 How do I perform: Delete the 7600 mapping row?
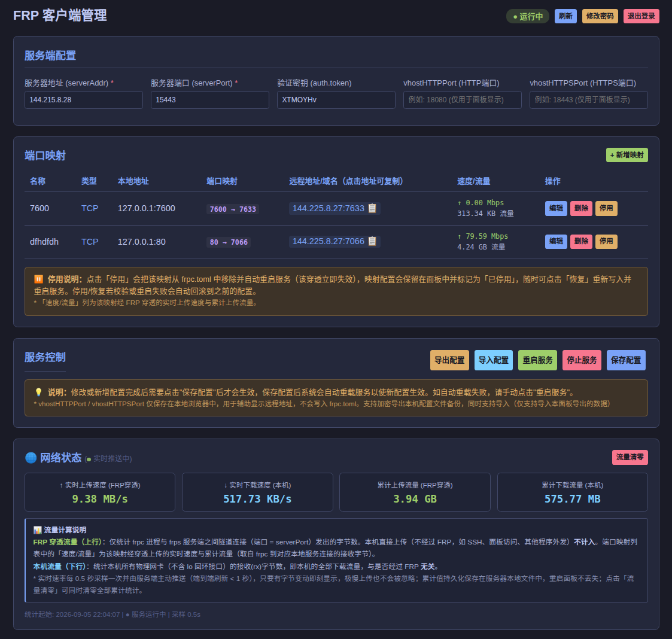581,208
